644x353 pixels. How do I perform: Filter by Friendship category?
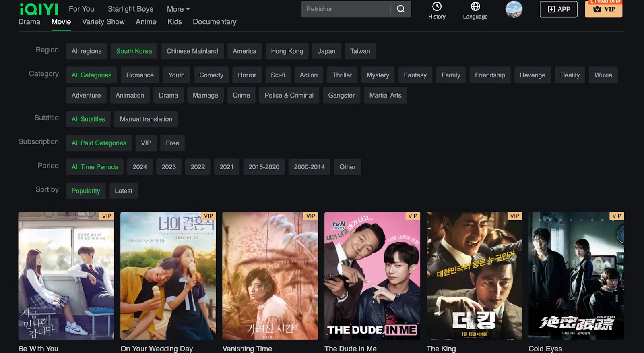click(x=490, y=75)
